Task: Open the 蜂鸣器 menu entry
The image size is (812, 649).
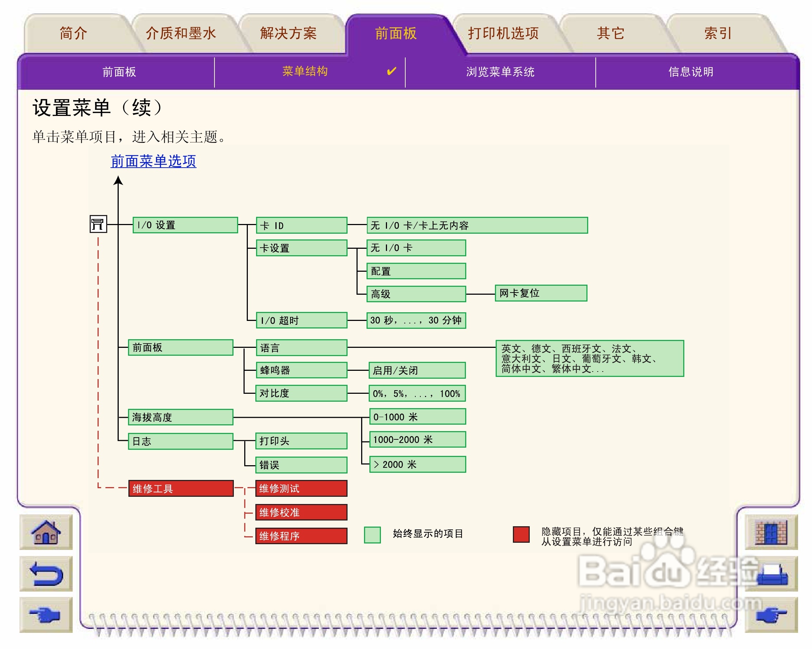Action: [x=301, y=370]
